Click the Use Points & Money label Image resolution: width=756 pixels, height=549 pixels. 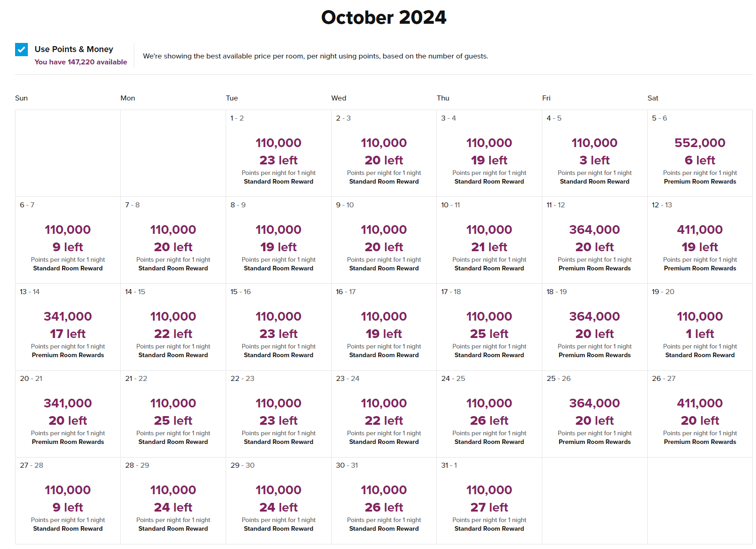(74, 49)
